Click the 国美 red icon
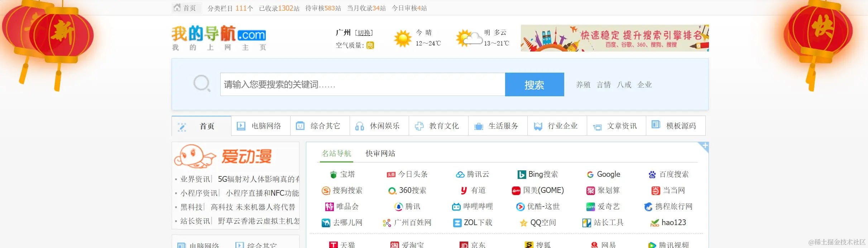This screenshot has height=248, width=868. pyautogui.click(x=516, y=191)
